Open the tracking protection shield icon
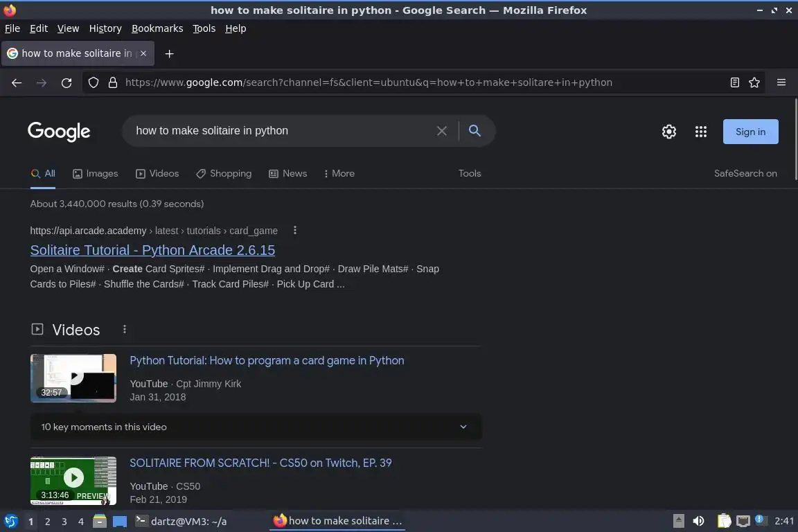This screenshot has height=532, width=798. [93, 82]
